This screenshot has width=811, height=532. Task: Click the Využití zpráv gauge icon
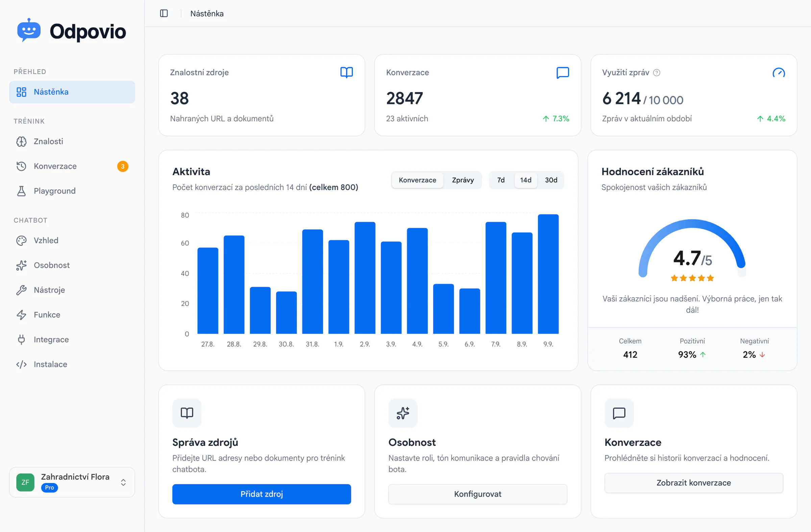coord(779,73)
